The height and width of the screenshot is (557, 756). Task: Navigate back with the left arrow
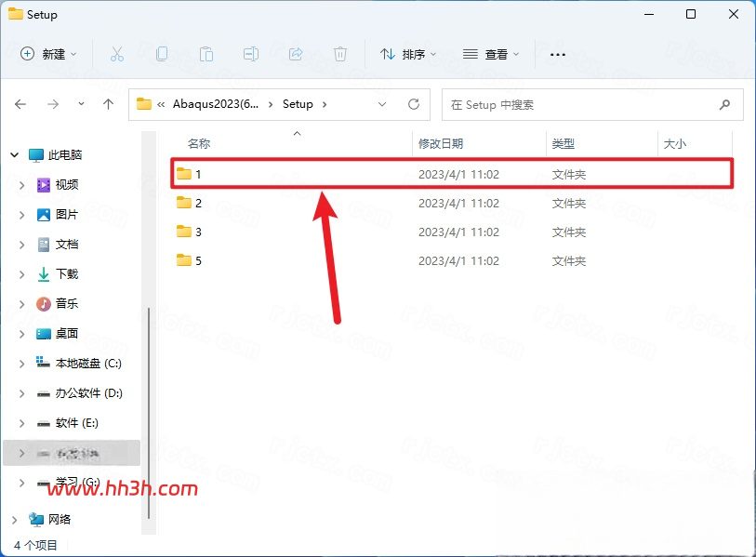coord(20,104)
